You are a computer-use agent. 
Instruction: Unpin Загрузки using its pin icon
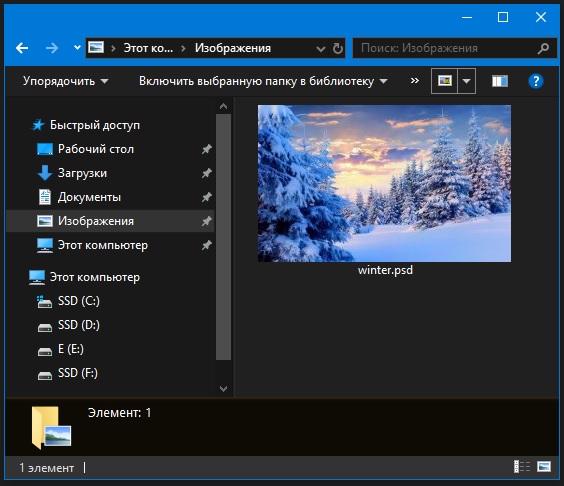point(206,173)
